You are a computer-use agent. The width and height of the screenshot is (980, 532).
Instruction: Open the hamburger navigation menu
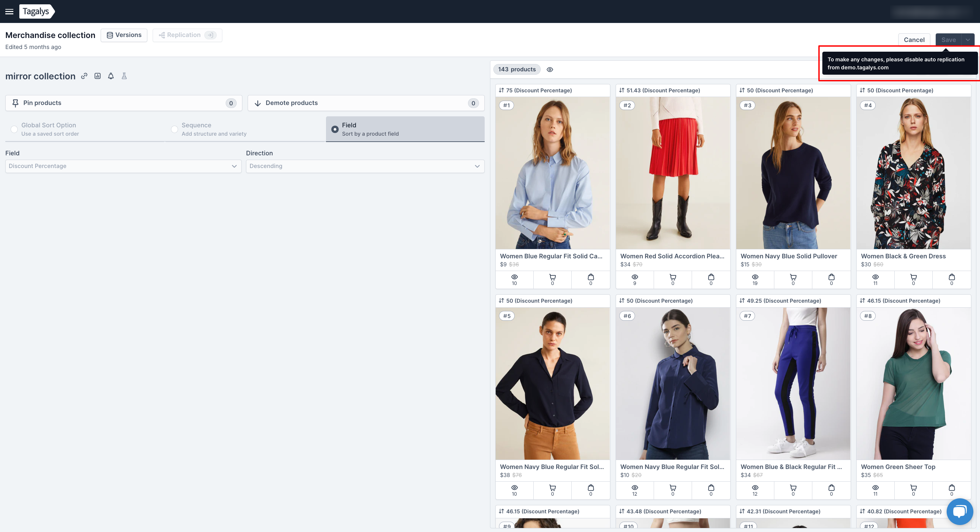pyautogui.click(x=9, y=11)
